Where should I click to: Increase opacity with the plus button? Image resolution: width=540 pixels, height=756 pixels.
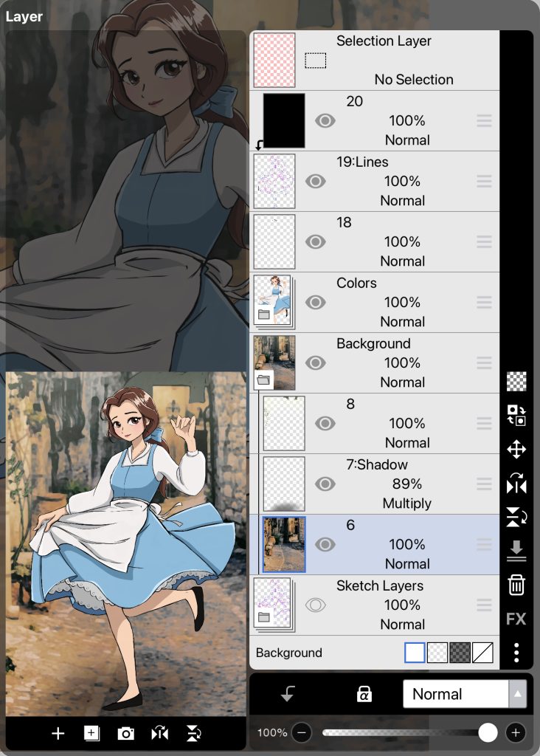pyautogui.click(x=516, y=732)
